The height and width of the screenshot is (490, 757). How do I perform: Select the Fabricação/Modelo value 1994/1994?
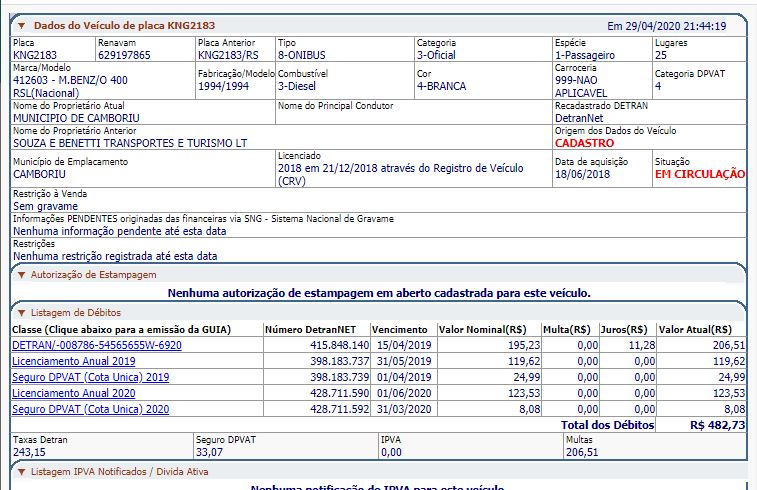pyautogui.click(x=224, y=86)
